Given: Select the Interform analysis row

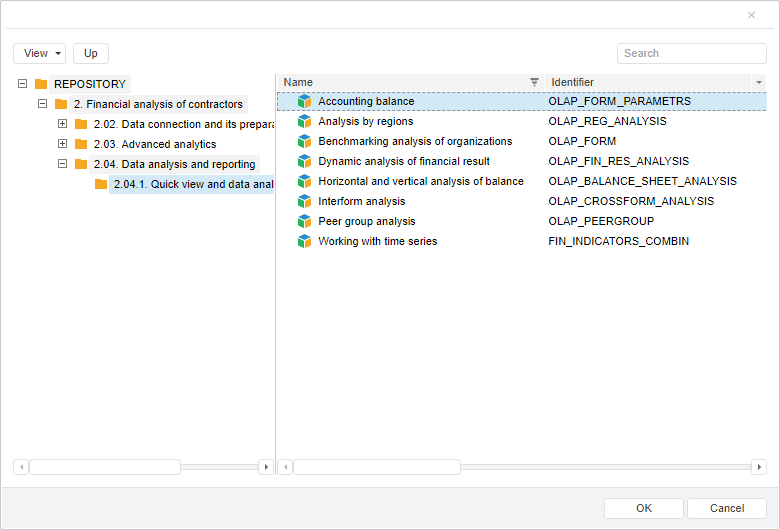Looking at the screenshot, I should pyautogui.click(x=522, y=201).
